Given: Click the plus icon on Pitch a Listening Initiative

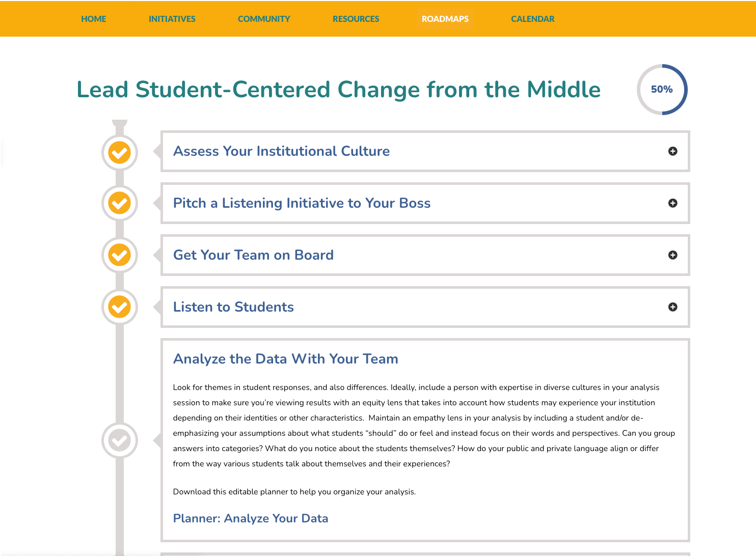Looking at the screenshot, I should [x=673, y=203].
